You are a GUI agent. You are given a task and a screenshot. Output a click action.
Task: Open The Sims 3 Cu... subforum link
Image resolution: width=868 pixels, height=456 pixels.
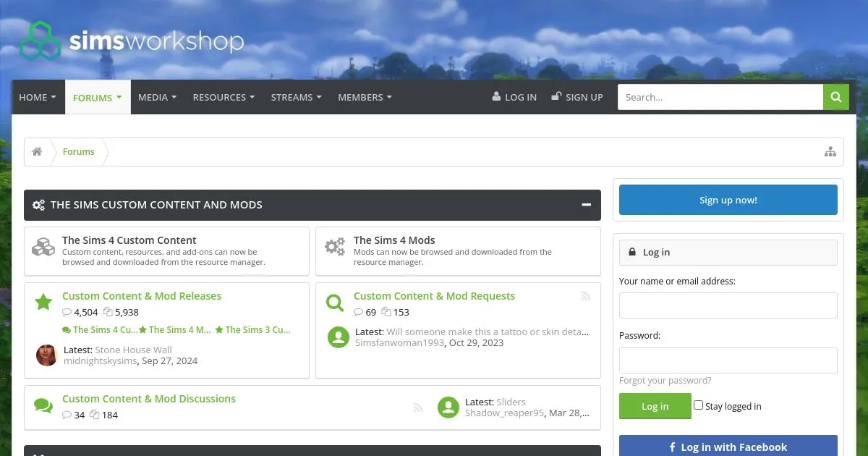(x=253, y=329)
